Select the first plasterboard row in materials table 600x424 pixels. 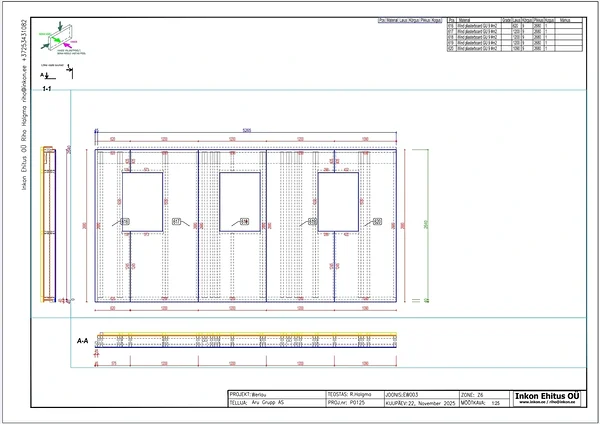click(464, 26)
